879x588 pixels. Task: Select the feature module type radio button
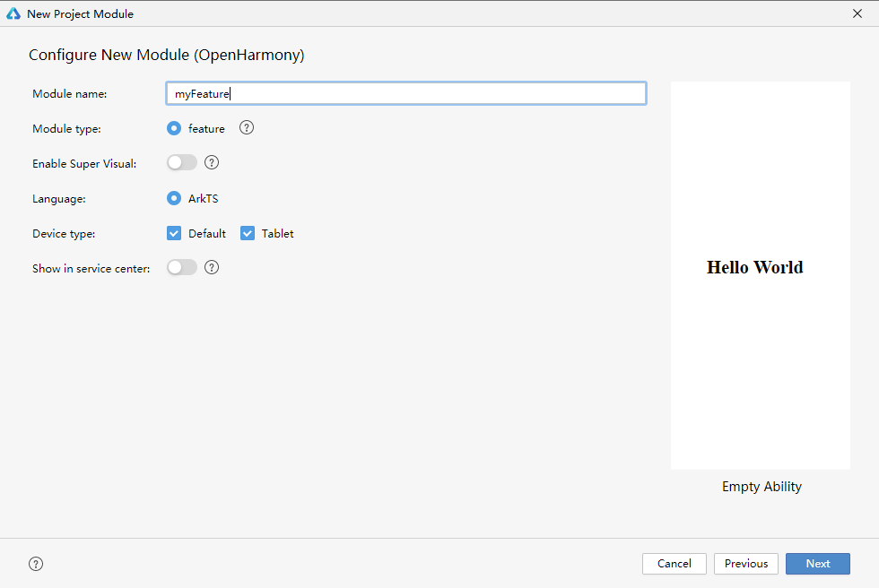pos(174,129)
